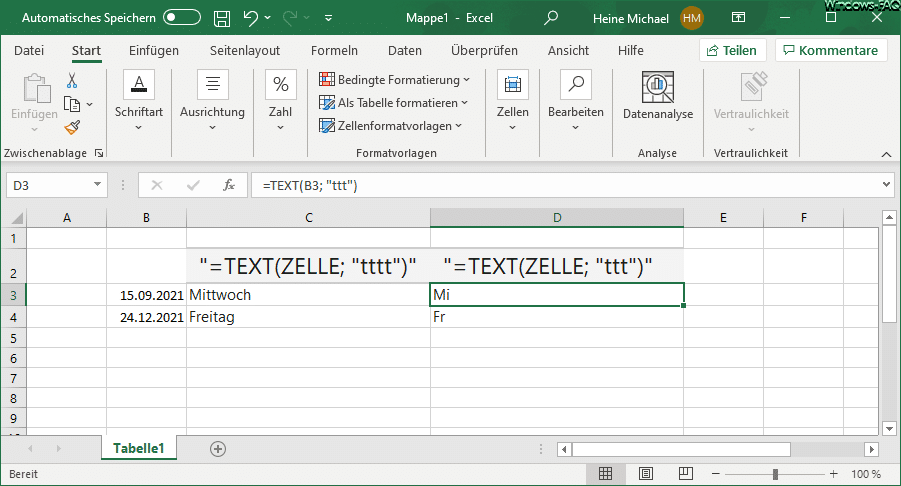The image size is (901, 486).
Task: Add a new sheet with plus icon
Action: pyautogui.click(x=218, y=449)
